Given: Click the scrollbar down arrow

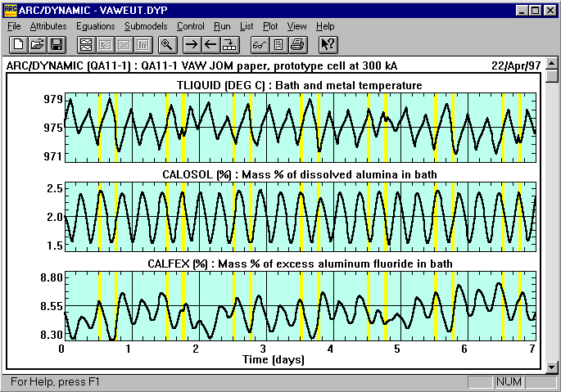Looking at the screenshot, I should (553, 367).
